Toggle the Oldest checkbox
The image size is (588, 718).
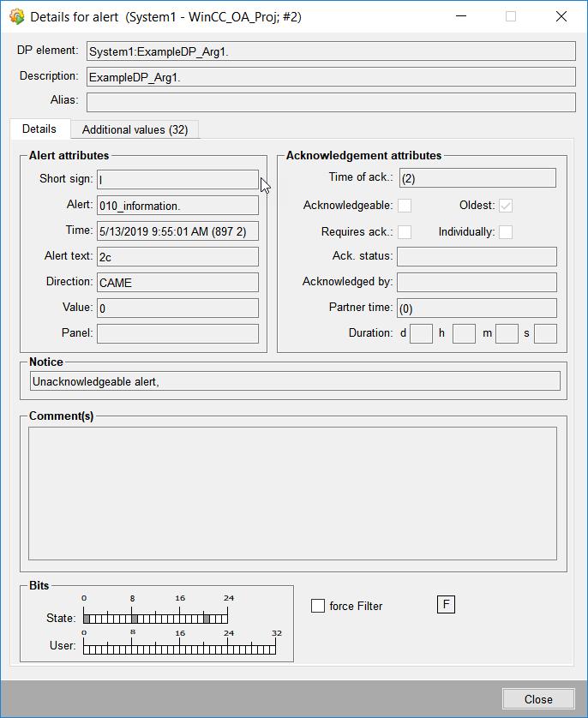coord(506,206)
